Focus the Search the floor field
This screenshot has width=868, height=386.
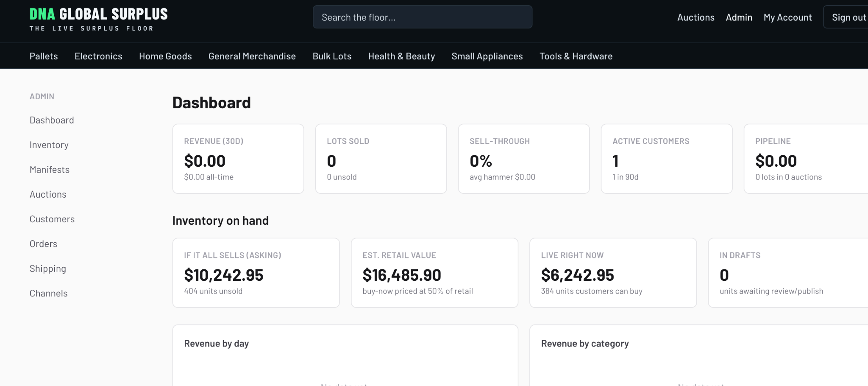click(x=423, y=17)
